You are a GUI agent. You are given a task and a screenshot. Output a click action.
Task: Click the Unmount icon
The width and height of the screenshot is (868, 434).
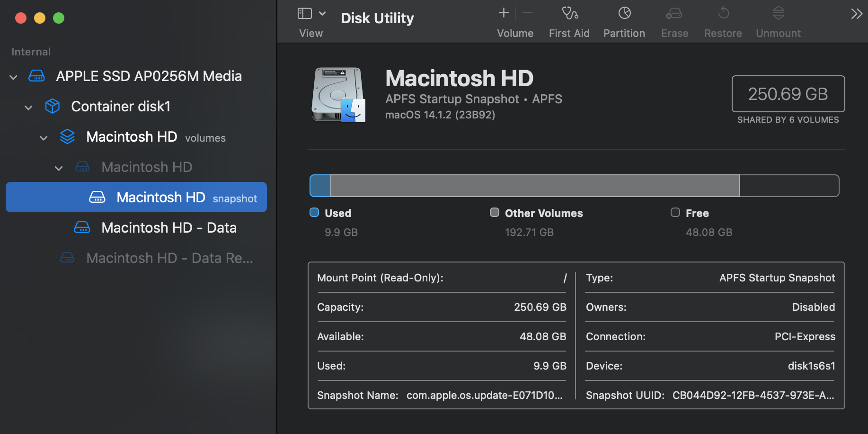[779, 13]
